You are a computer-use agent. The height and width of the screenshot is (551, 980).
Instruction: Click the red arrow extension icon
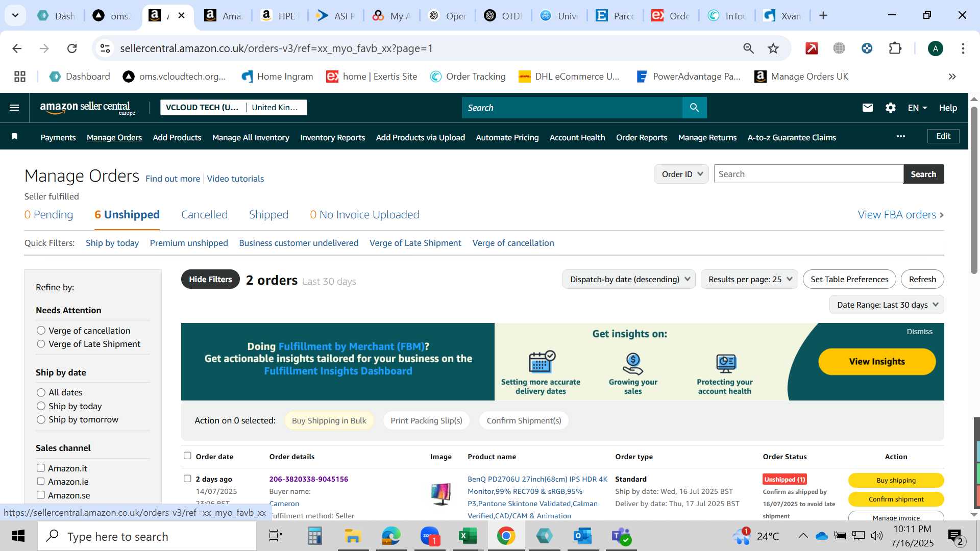point(812,48)
